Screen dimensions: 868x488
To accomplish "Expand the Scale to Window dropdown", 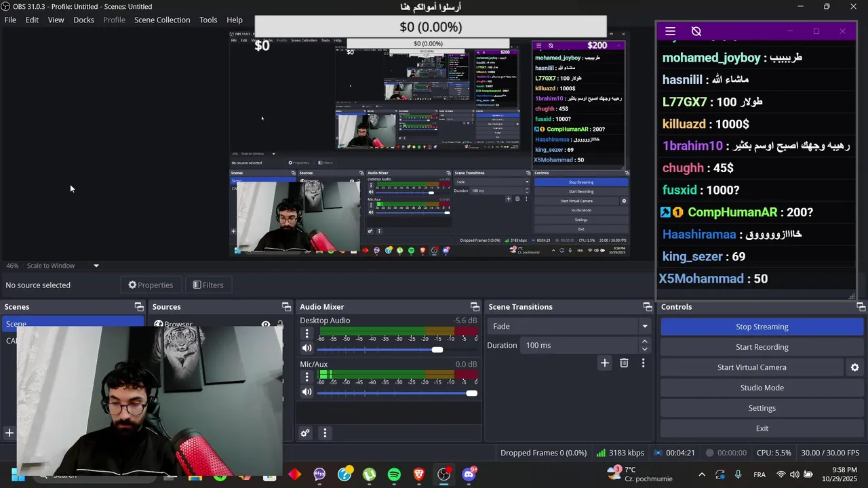I will point(96,266).
